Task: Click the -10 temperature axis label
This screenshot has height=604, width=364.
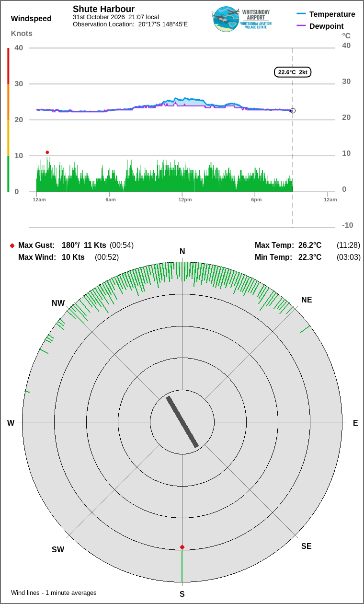Action: coord(348,225)
